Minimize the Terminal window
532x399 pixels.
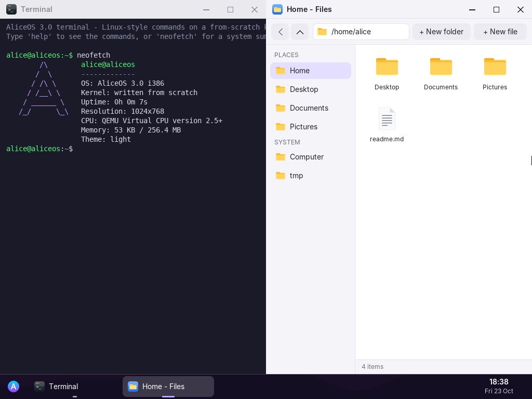click(206, 9)
